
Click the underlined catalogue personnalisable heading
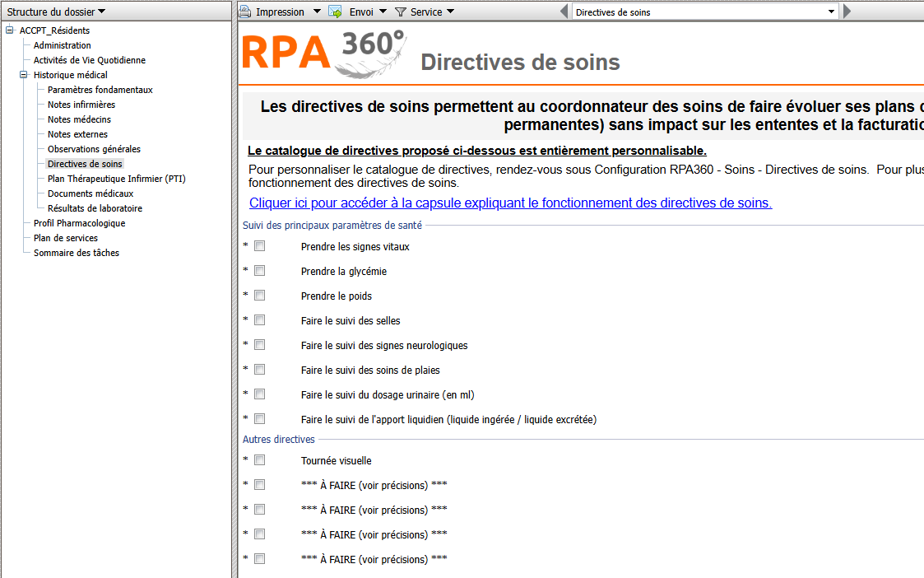coord(476,151)
